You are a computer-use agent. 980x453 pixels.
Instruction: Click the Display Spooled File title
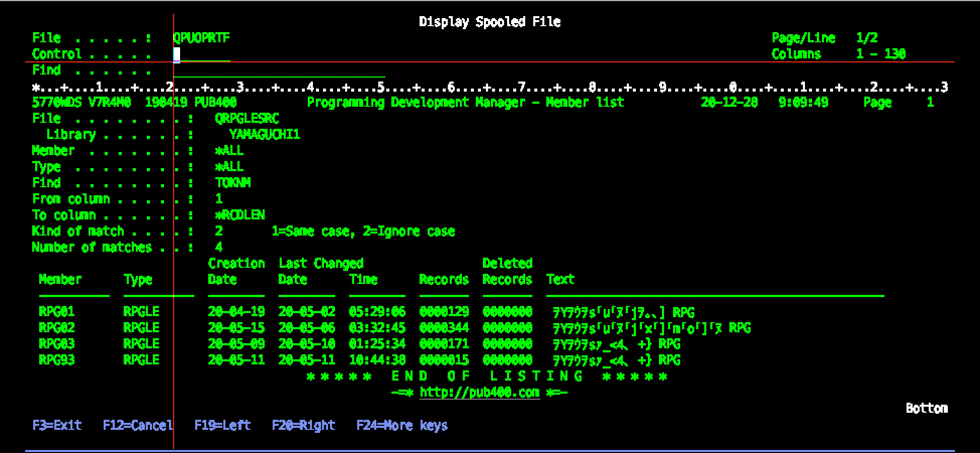coord(490,22)
